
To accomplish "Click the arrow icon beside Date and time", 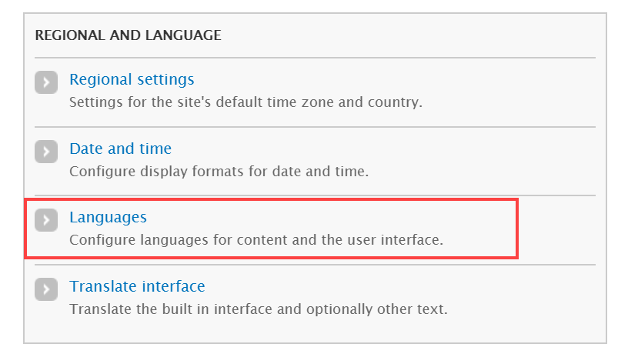I will [x=46, y=152].
